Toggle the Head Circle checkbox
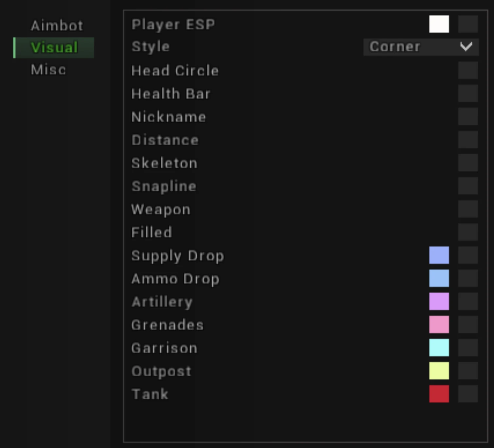Viewport: 494px width, 448px height. click(x=468, y=70)
